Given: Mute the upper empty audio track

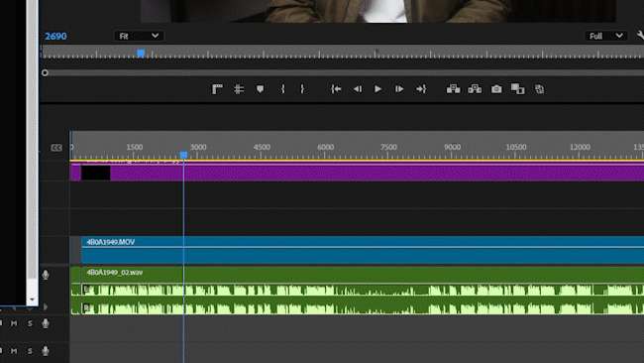Looking at the screenshot, I should point(14,323).
